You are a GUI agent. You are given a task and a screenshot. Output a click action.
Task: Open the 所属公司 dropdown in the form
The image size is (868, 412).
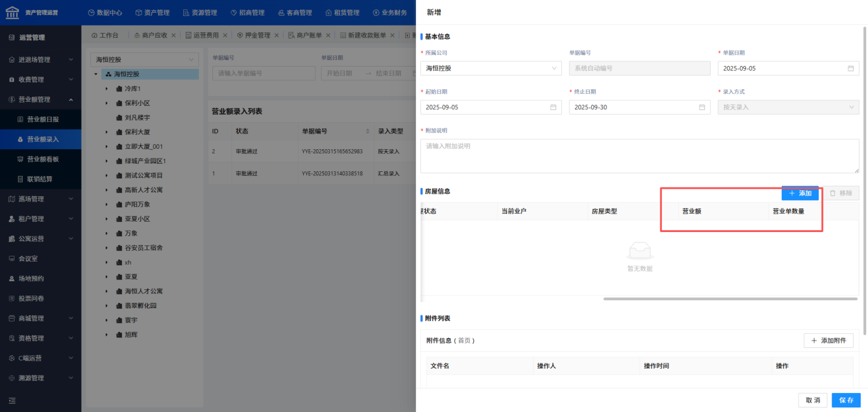tap(491, 68)
